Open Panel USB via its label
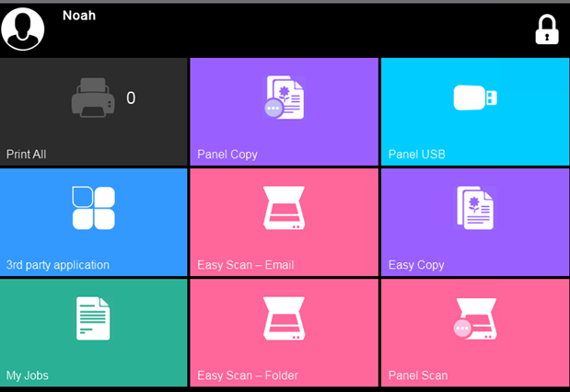 coord(417,155)
